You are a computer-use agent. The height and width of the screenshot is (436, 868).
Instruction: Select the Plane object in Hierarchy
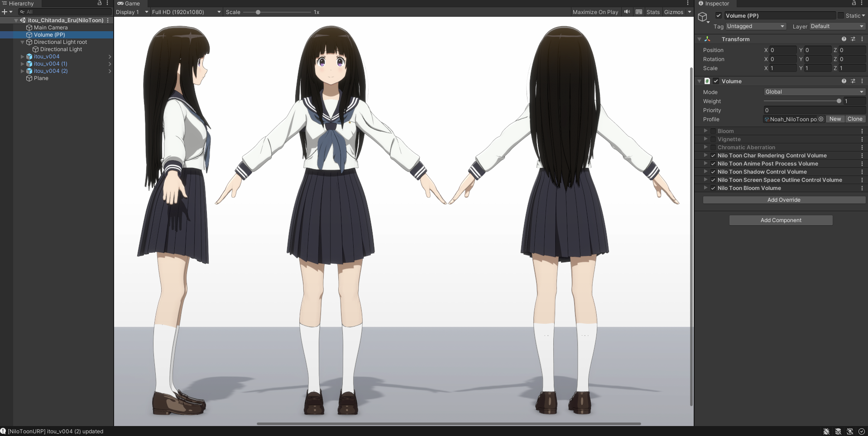click(x=41, y=78)
